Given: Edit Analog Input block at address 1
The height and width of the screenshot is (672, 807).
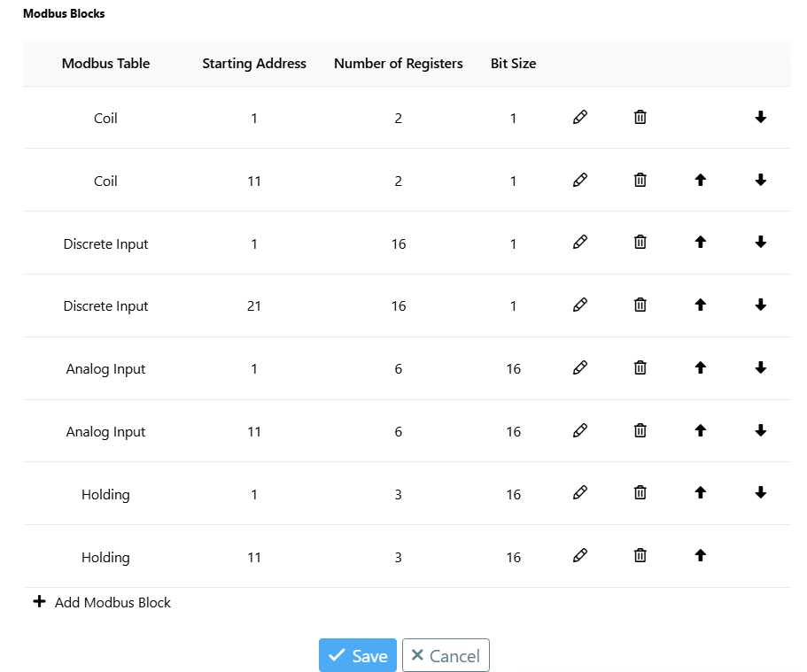Looking at the screenshot, I should click(x=580, y=368).
